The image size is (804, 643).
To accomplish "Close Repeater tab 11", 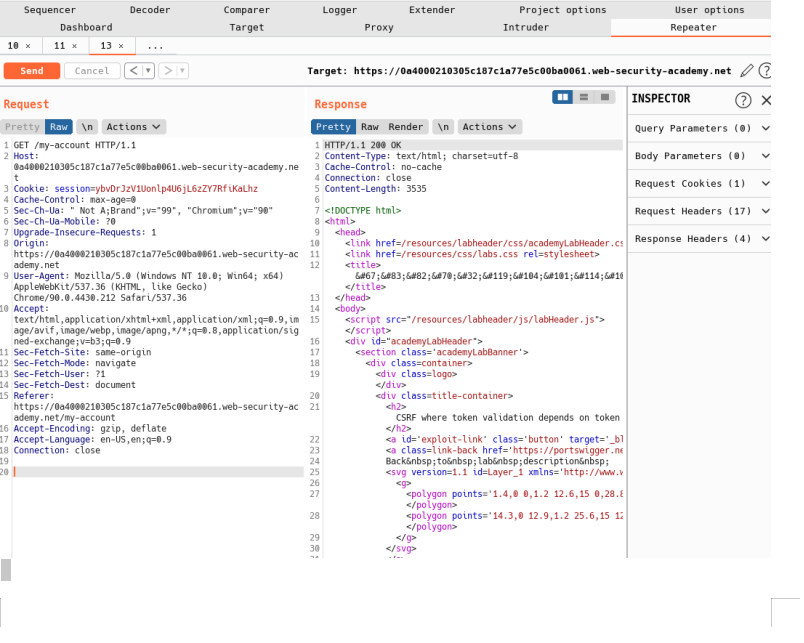I will click(74, 46).
